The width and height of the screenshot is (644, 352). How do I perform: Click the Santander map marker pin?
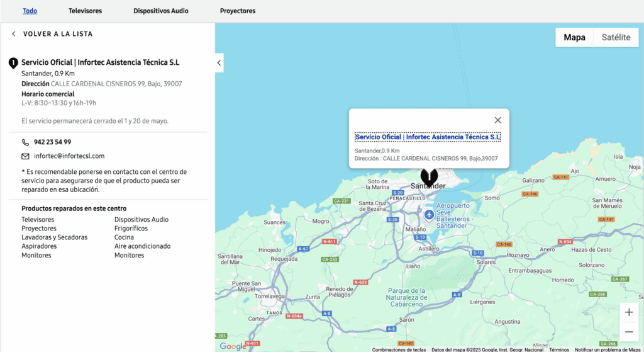click(429, 176)
